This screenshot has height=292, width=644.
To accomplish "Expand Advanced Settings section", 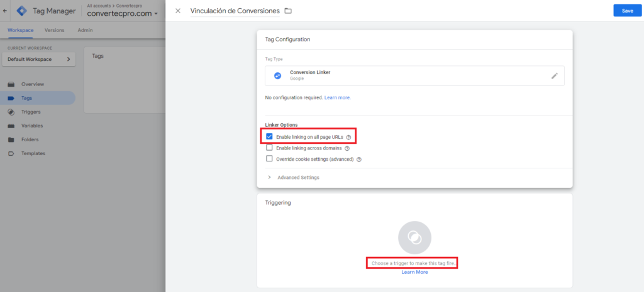I will tap(293, 178).
